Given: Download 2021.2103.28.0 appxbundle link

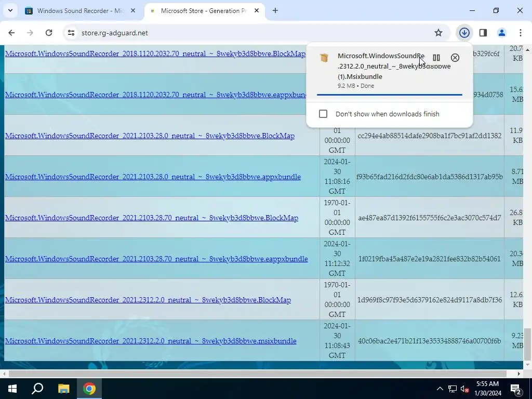Looking at the screenshot, I should tap(153, 177).
